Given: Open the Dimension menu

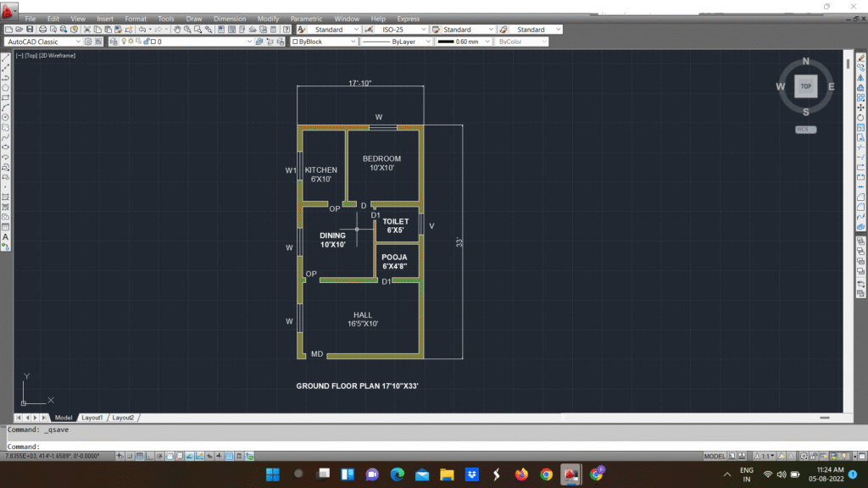Looking at the screenshot, I should pyautogui.click(x=230, y=19).
